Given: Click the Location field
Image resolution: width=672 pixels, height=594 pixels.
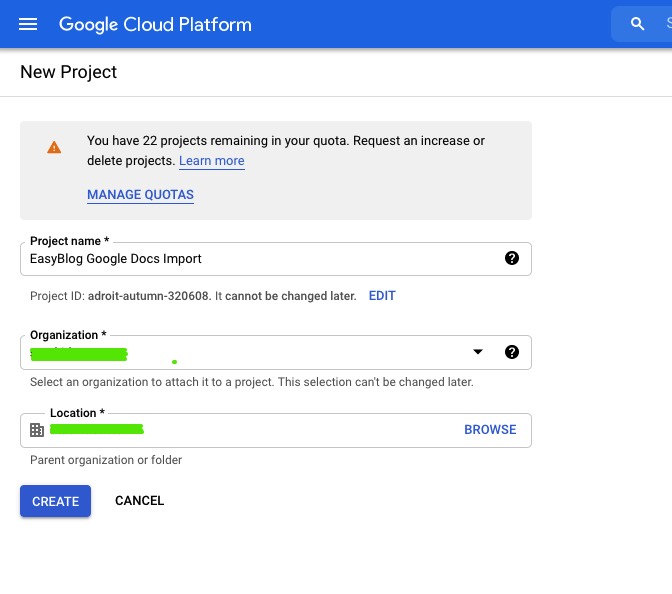Looking at the screenshot, I should [276, 430].
